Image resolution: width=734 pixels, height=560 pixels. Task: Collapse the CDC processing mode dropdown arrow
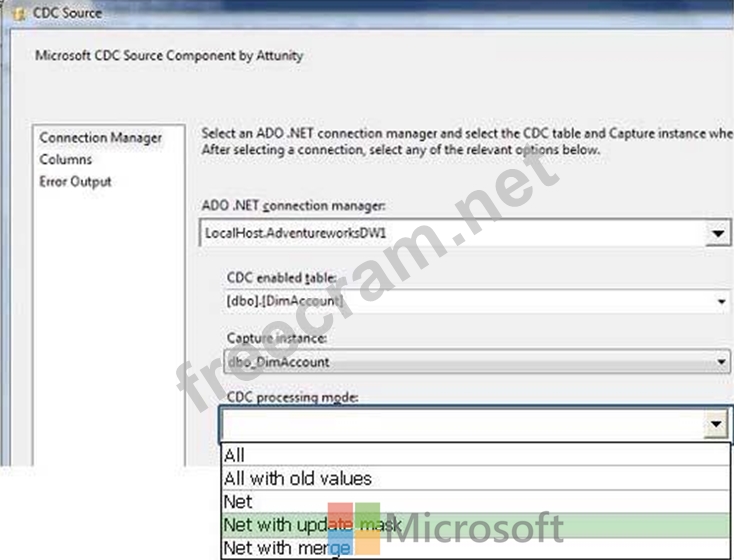point(716,424)
